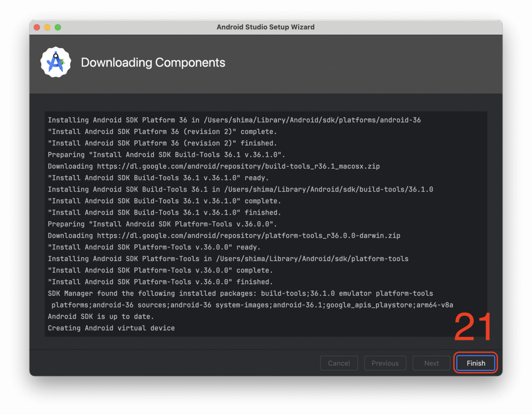This screenshot has width=532, height=415.
Task: Click the "Installing Android SDK Platform 36" log line
Action: (234, 120)
